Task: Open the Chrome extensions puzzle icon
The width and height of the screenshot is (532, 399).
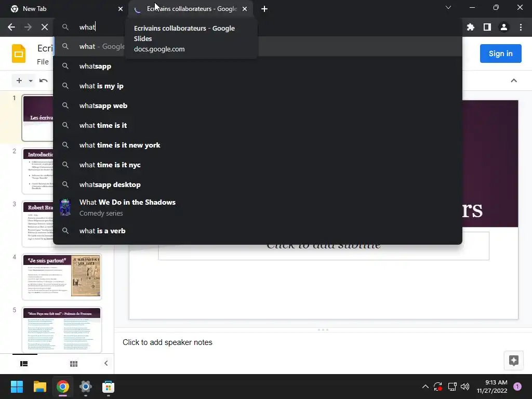Action: 471,27
